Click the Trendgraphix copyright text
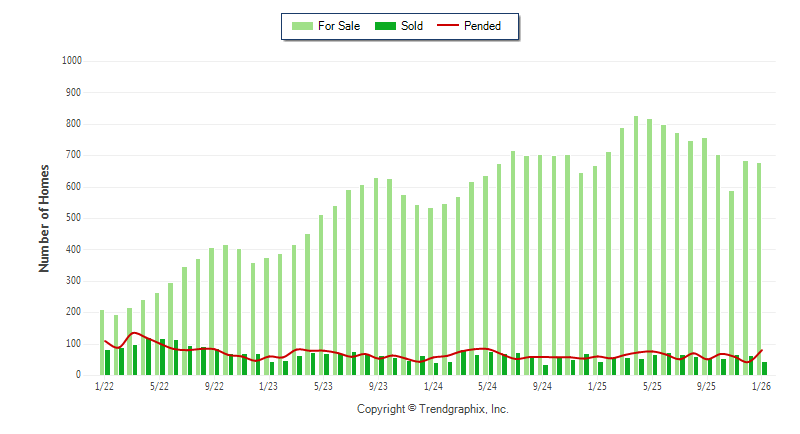This screenshot has width=800, height=434. pos(433,409)
